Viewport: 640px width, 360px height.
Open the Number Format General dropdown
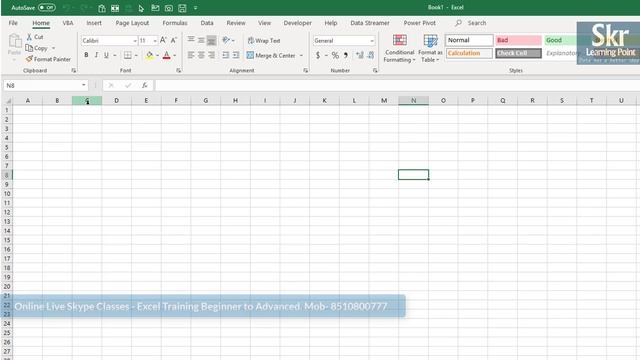(372, 40)
